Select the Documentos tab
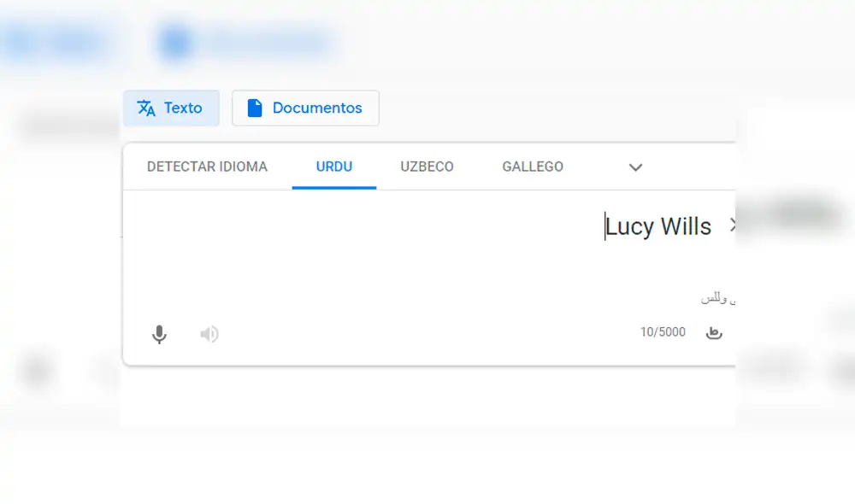Image resolution: width=855 pixels, height=504 pixels. (305, 108)
